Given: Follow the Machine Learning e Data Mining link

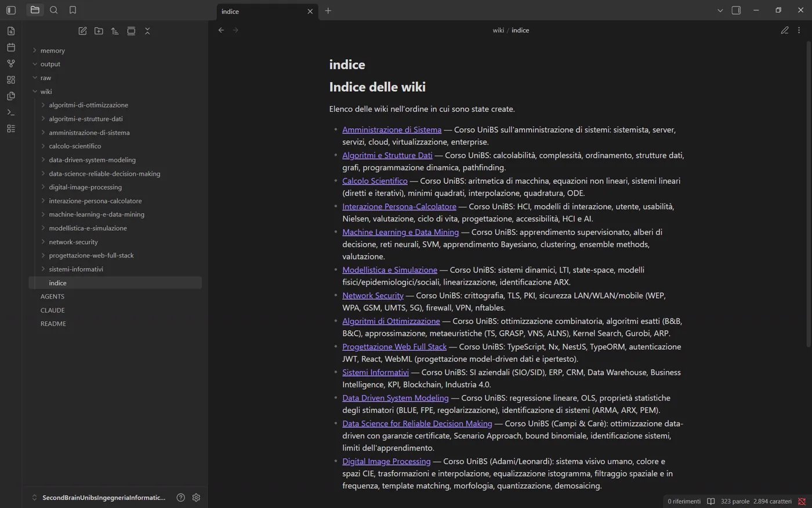Looking at the screenshot, I should [400, 232].
